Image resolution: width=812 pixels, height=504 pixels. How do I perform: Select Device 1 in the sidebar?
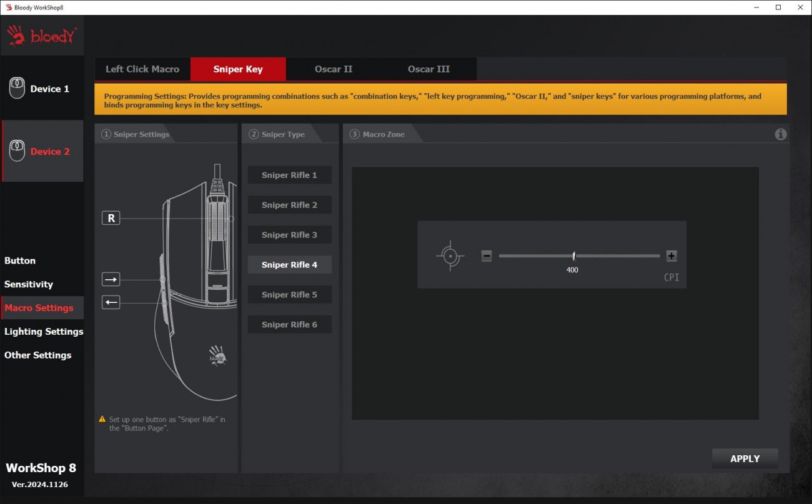[x=42, y=89]
